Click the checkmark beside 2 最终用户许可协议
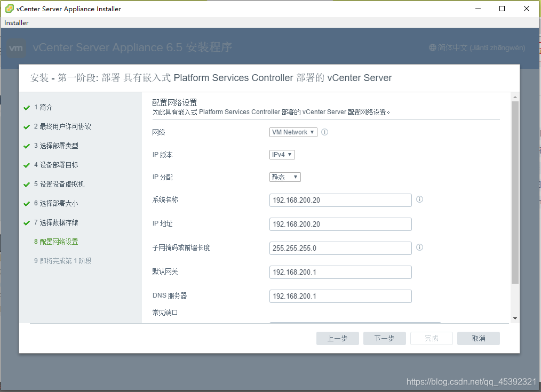 [x=27, y=127]
